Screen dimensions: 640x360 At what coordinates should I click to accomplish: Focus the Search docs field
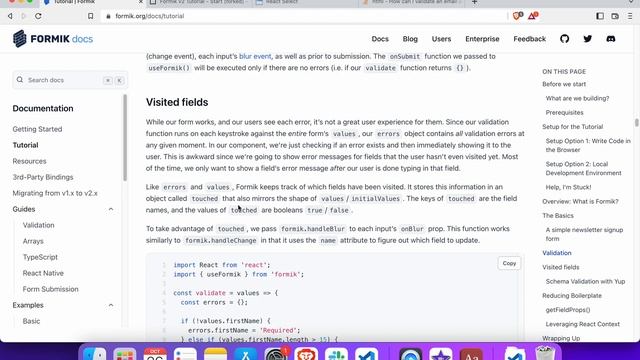coord(70,80)
